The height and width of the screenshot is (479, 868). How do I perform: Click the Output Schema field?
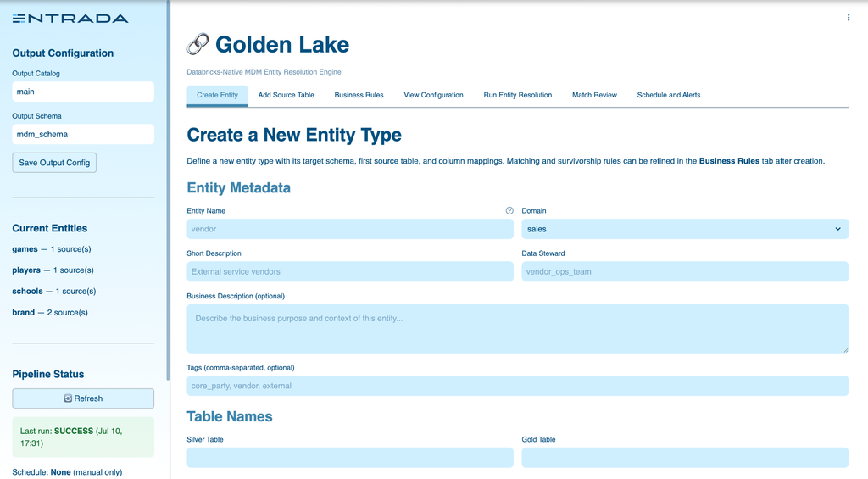[x=83, y=134]
